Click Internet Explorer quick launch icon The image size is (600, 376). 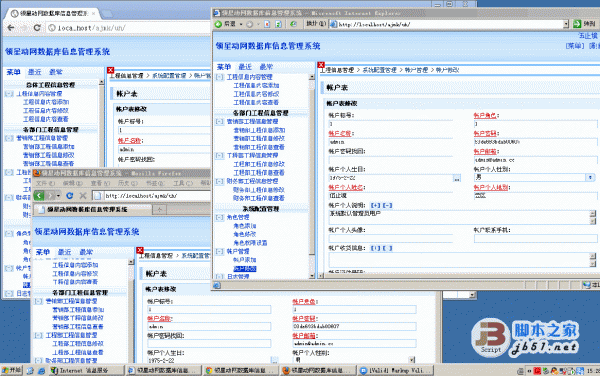tap(42, 371)
